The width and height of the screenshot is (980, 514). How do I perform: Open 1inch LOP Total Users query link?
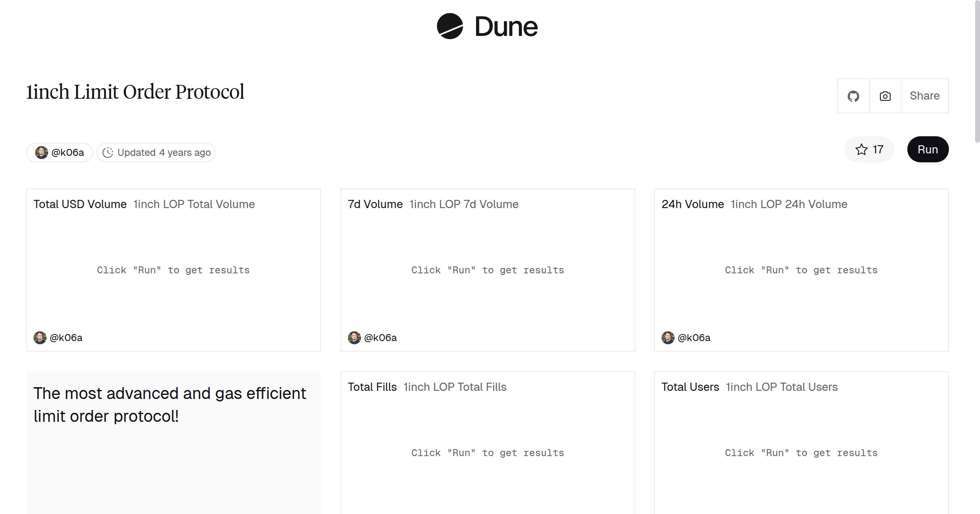pyautogui.click(x=782, y=387)
